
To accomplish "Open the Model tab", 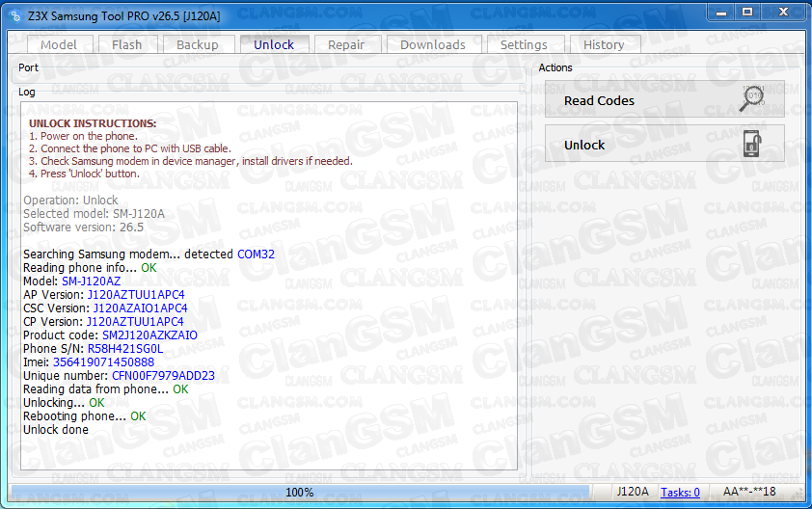I will tap(59, 44).
